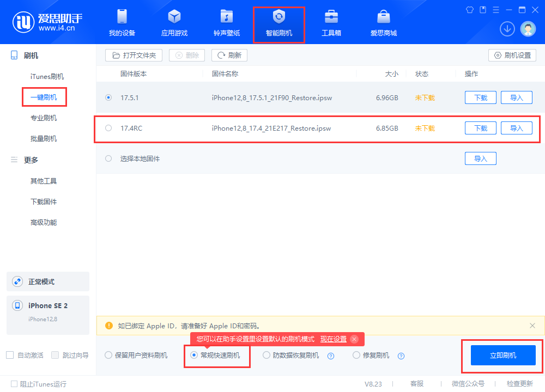The image size is (545, 392).
Task: Choose 防数据恢复刷机 flash mode
Action: coord(267,355)
